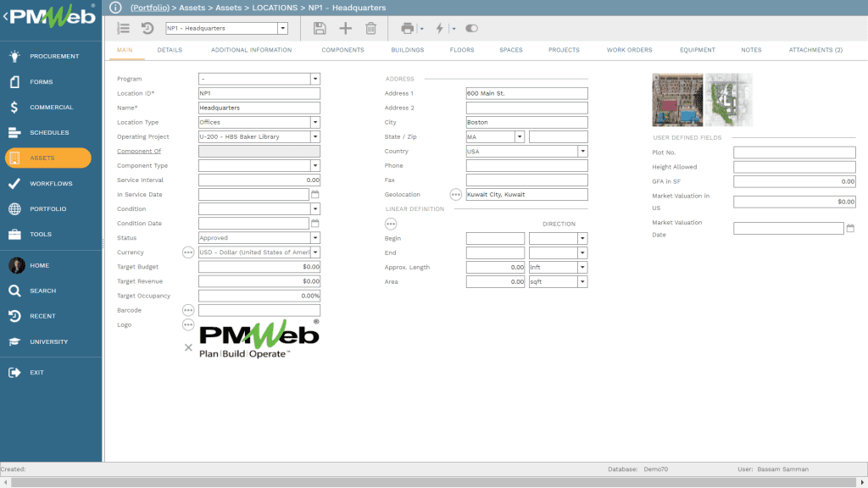The height and width of the screenshot is (488, 868).
Task: Click the Linear Definition ellipsis button
Action: [391, 224]
